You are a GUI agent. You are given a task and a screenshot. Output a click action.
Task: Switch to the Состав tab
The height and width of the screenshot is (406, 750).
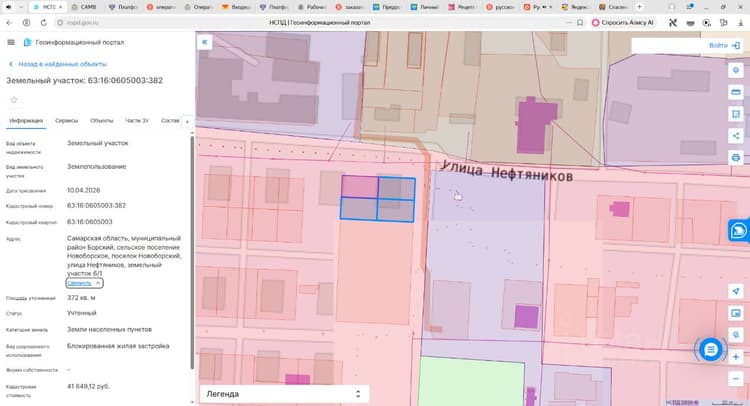(x=170, y=121)
